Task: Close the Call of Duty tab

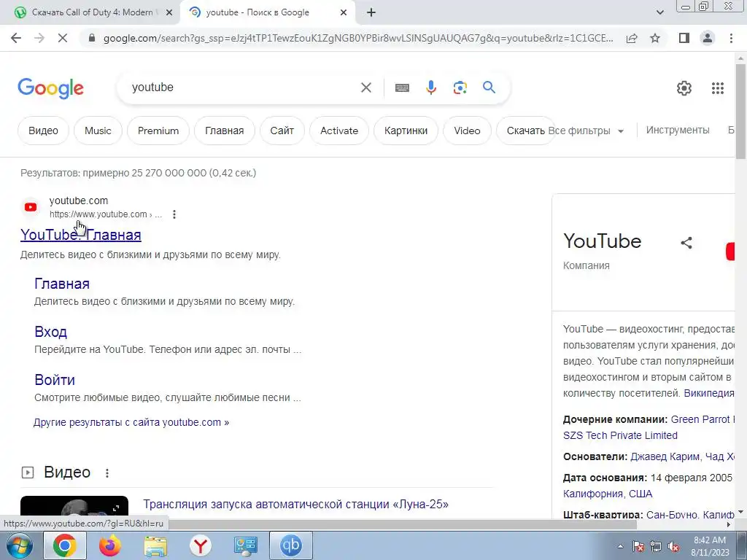Action: tap(169, 13)
